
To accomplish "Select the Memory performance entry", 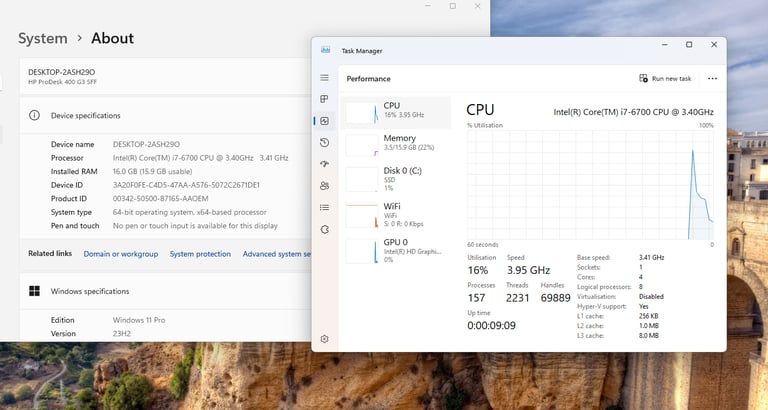I will [396, 145].
